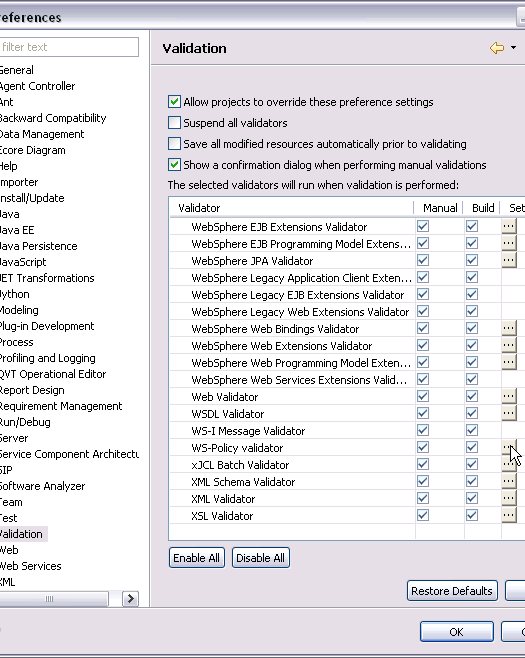Screen dimensions: 525x658
Task: Click the Enable All button
Action: [196, 558]
